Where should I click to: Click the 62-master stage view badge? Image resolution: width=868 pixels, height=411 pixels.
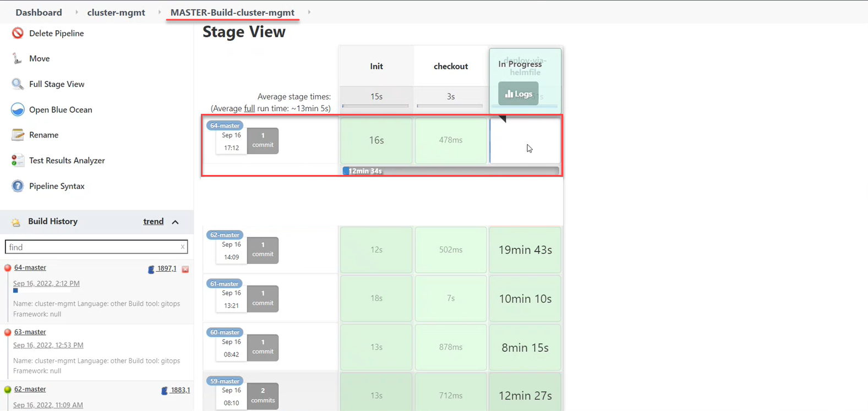225,235
